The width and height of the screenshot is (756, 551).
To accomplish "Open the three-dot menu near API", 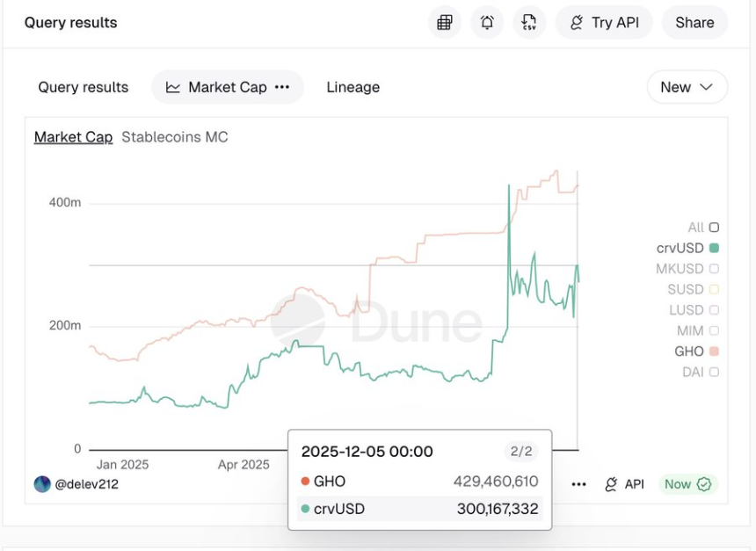I will 578,483.
